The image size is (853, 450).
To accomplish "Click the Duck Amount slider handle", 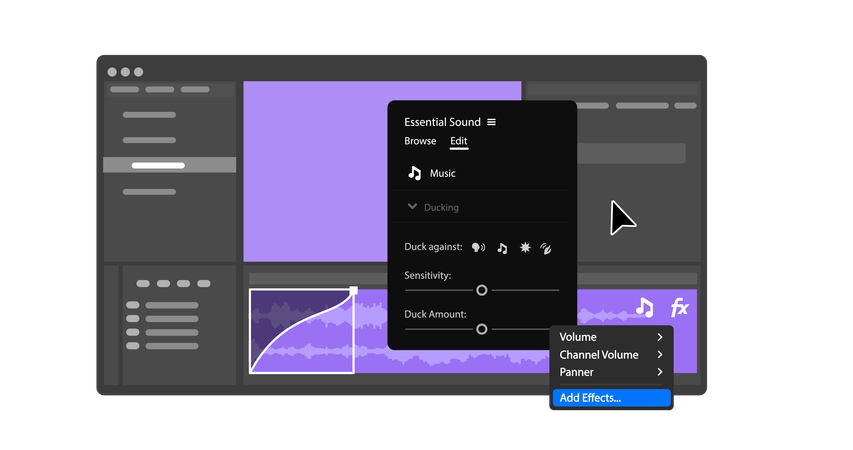I will [481, 329].
